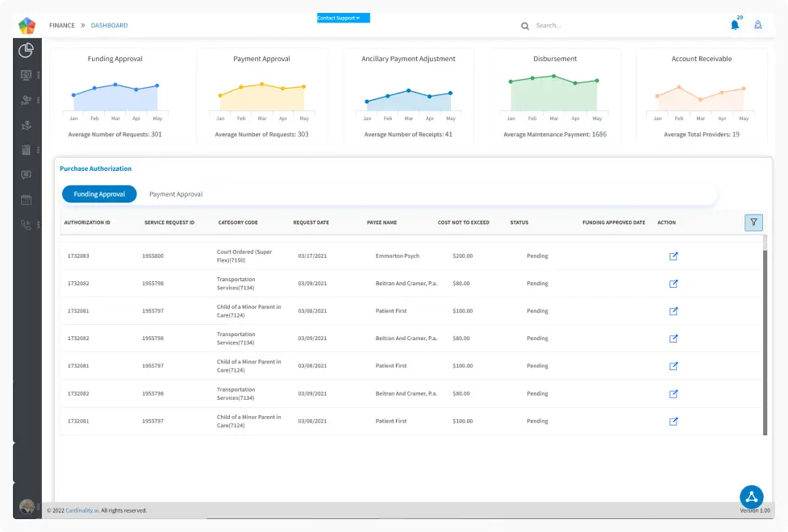Click the phone call sidebar icon

point(27,225)
